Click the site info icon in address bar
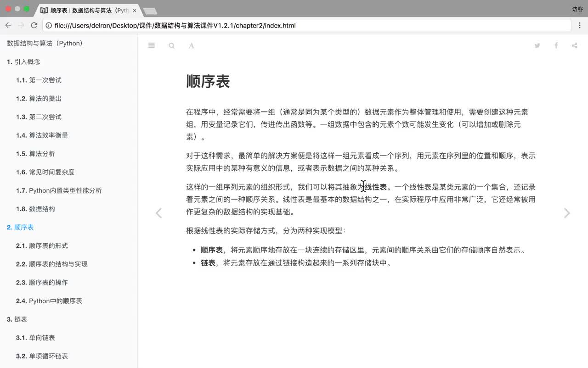The image size is (588, 368). click(x=49, y=26)
